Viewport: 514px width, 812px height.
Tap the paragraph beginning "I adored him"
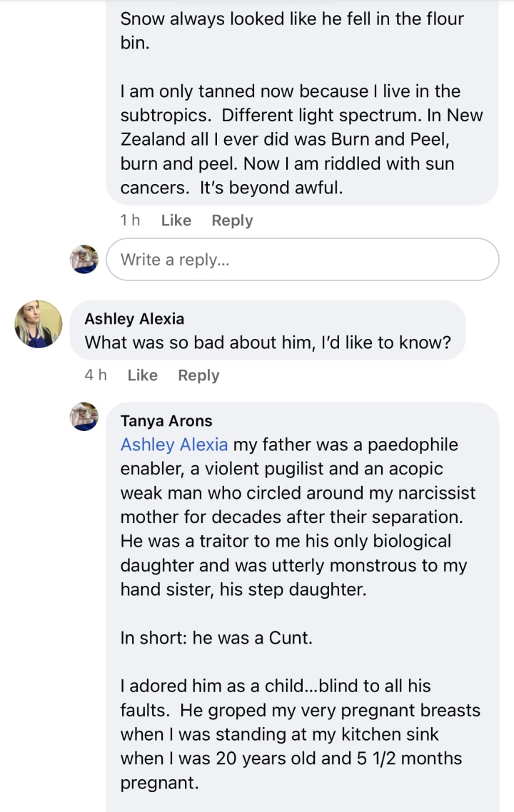[300, 734]
